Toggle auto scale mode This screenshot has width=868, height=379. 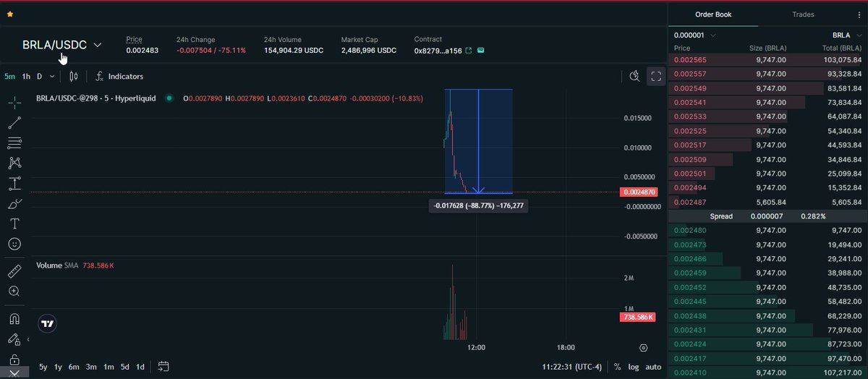click(653, 367)
